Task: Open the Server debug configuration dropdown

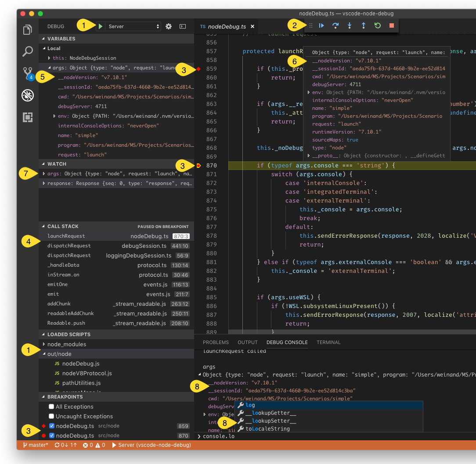Action: (132, 26)
